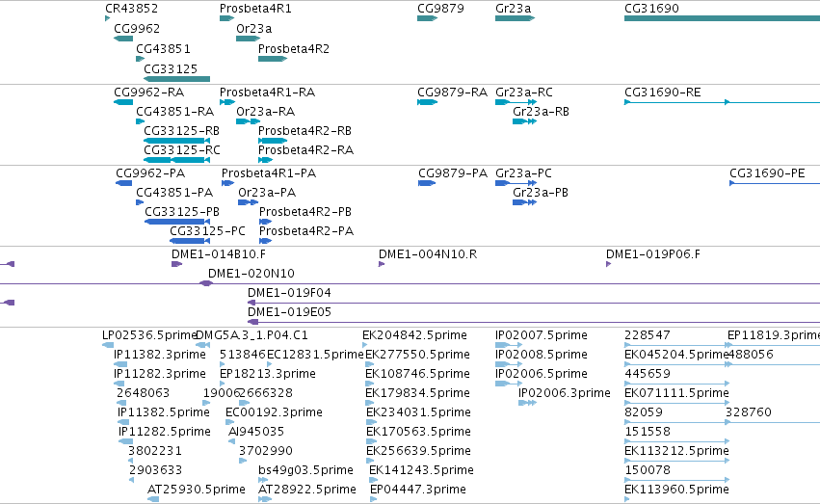820x504 pixels.
Task: Select transcript Prosbeta4R2-RB
Action: click(304, 131)
